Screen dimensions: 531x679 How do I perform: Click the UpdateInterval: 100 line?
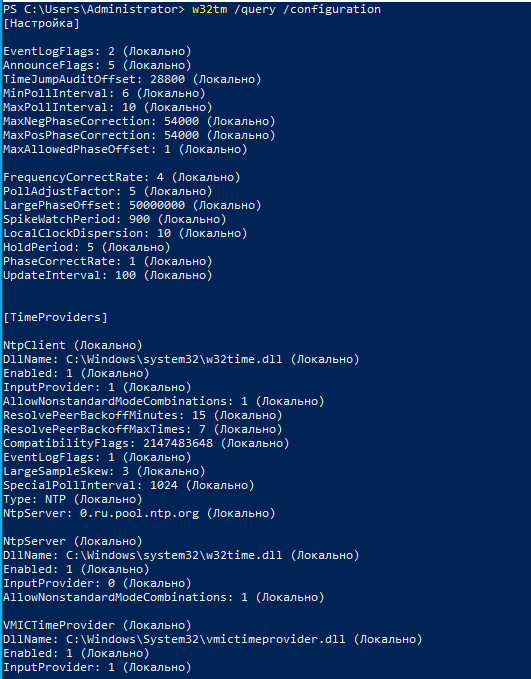click(107, 275)
